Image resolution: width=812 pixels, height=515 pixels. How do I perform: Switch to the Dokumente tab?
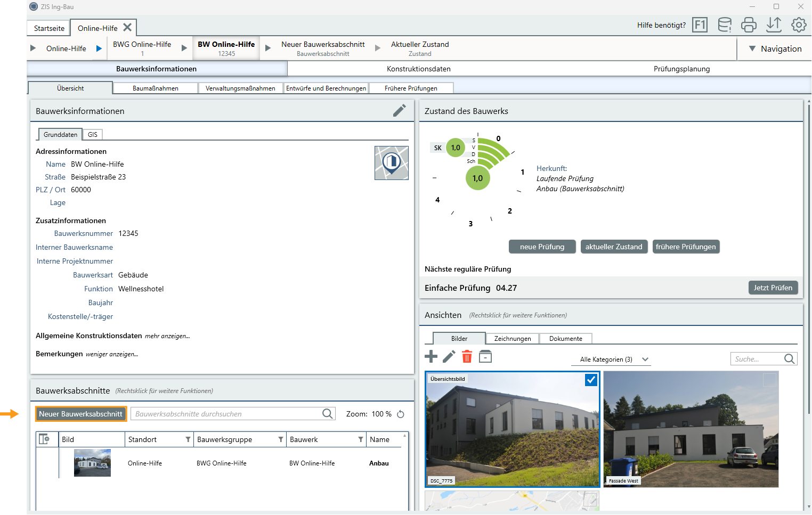(x=566, y=339)
